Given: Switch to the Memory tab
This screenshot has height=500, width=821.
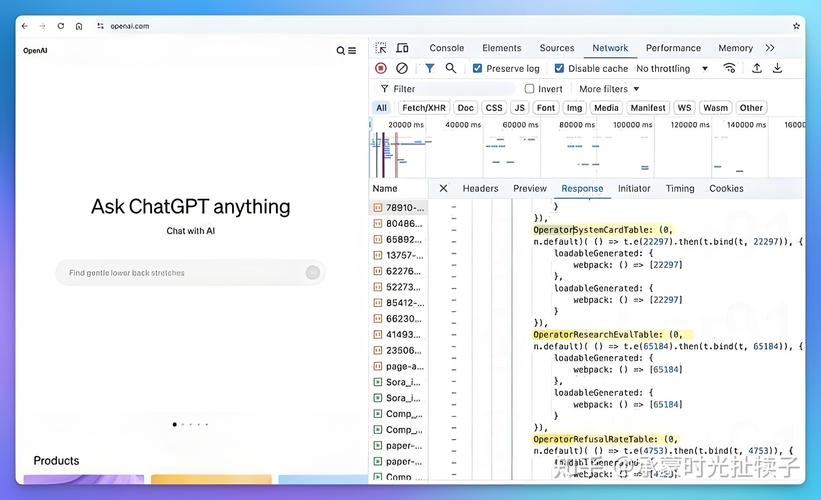Looking at the screenshot, I should point(735,48).
